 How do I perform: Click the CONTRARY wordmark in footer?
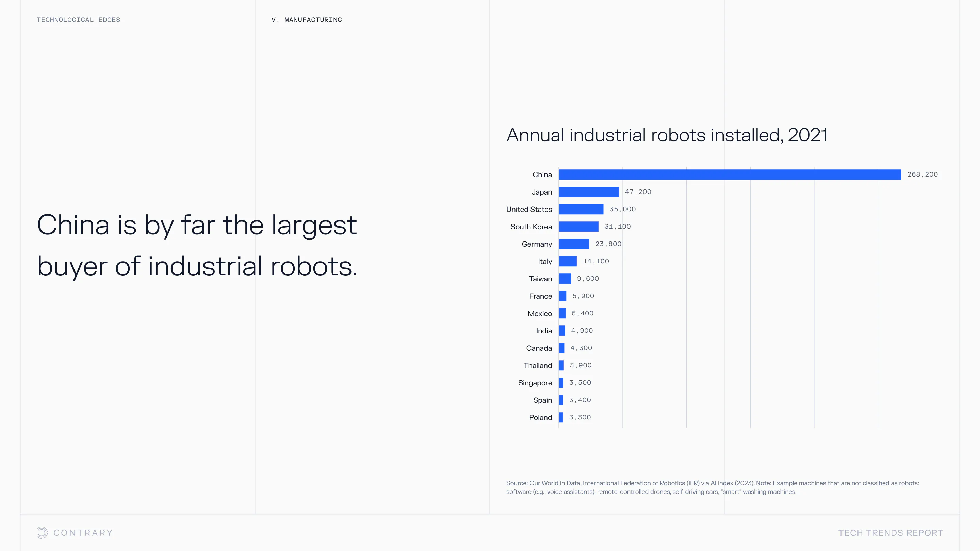83,533
